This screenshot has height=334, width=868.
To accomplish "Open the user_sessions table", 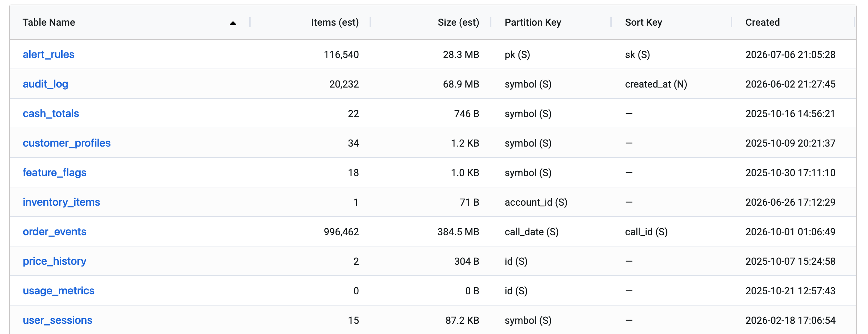I will click(x=57, y=320).
